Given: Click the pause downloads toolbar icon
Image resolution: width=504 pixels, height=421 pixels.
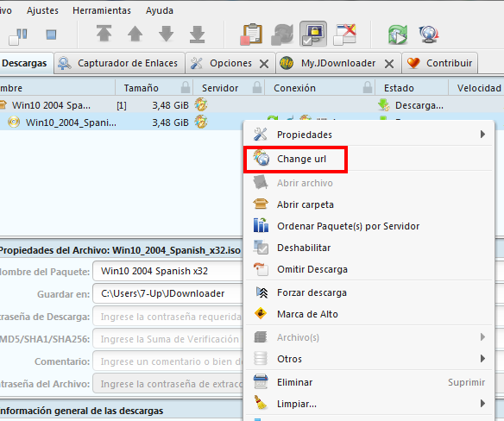Looking at the screenshot, I should (18, 35).
